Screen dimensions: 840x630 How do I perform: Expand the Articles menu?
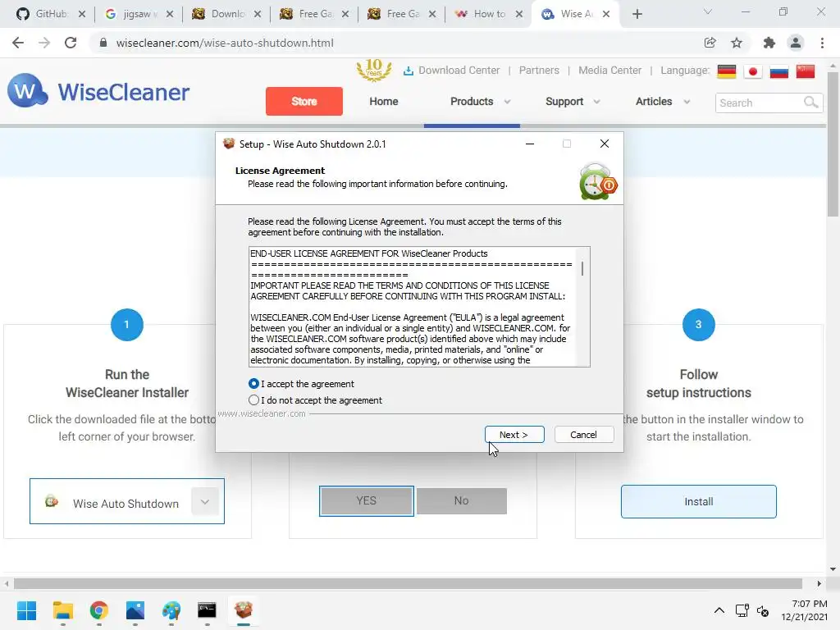pyautogui.click(x=662, y=101)
